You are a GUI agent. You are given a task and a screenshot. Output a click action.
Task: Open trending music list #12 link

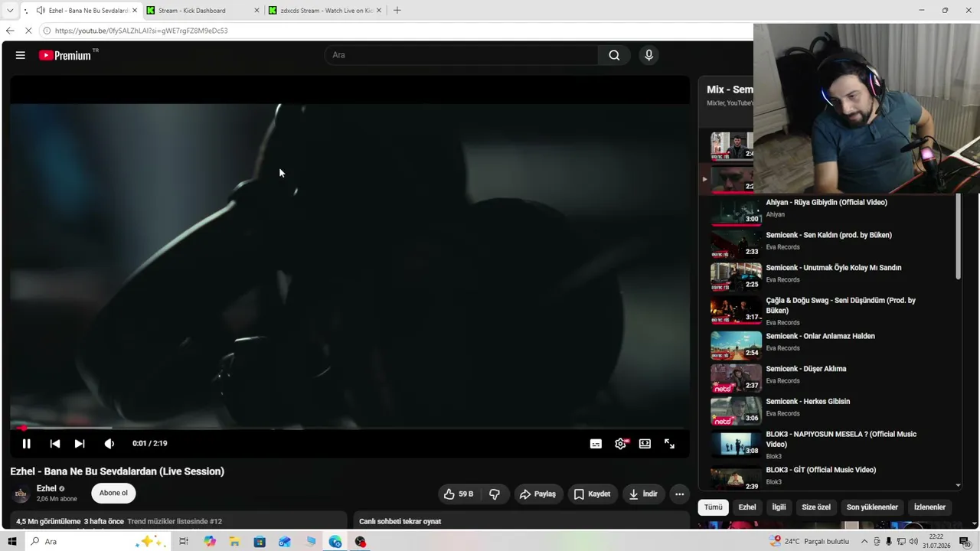(x=175, y=521)
